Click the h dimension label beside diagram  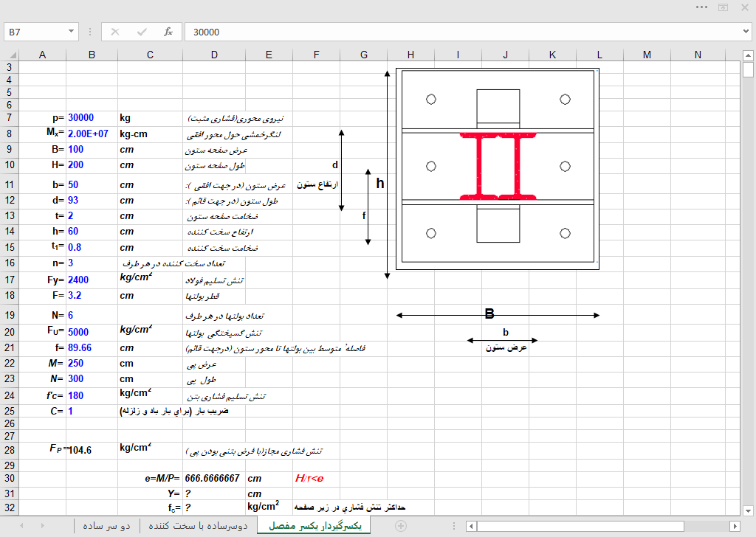coord(380,183)
